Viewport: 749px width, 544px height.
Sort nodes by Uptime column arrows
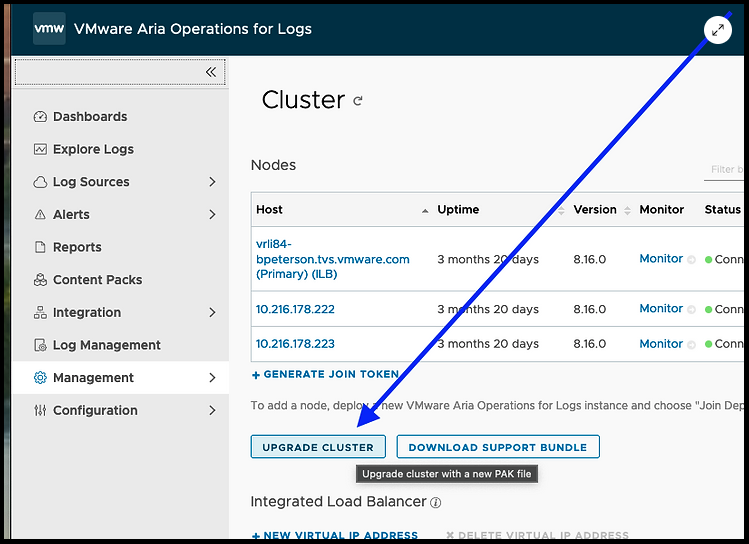point(561,210)
